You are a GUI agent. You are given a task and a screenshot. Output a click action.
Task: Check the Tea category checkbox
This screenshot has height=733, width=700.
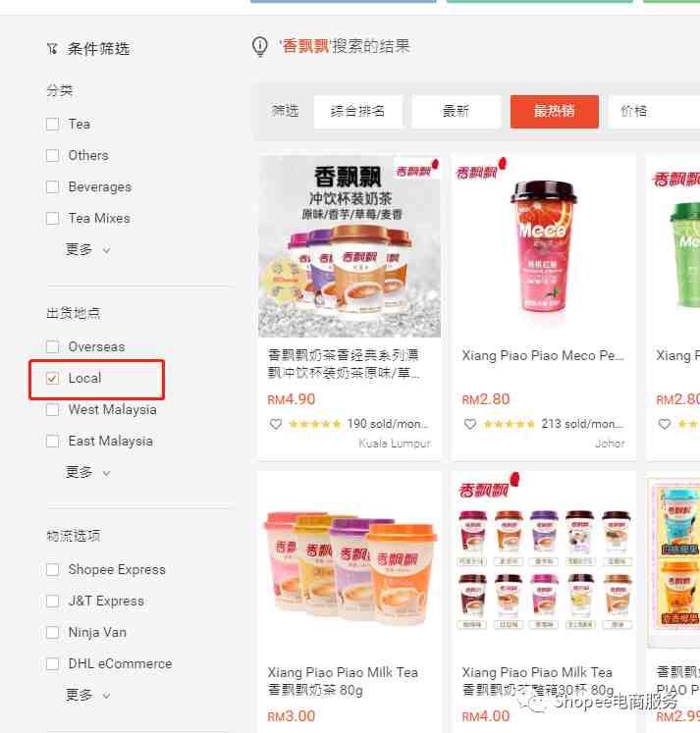coord(53,125)
